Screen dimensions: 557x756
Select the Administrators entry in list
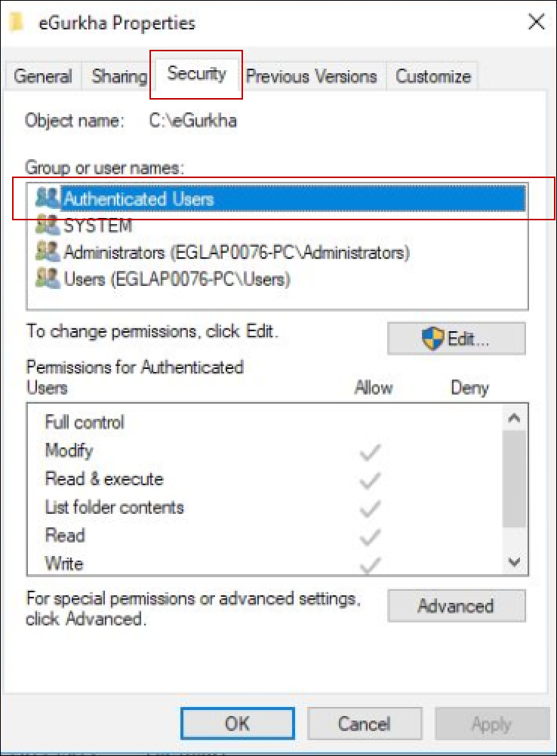236,252
